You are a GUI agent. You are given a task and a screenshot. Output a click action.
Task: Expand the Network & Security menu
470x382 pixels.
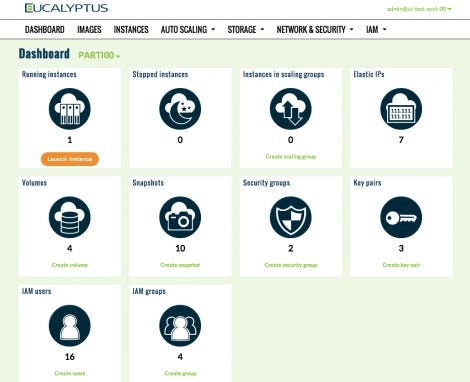coord(315,29)
